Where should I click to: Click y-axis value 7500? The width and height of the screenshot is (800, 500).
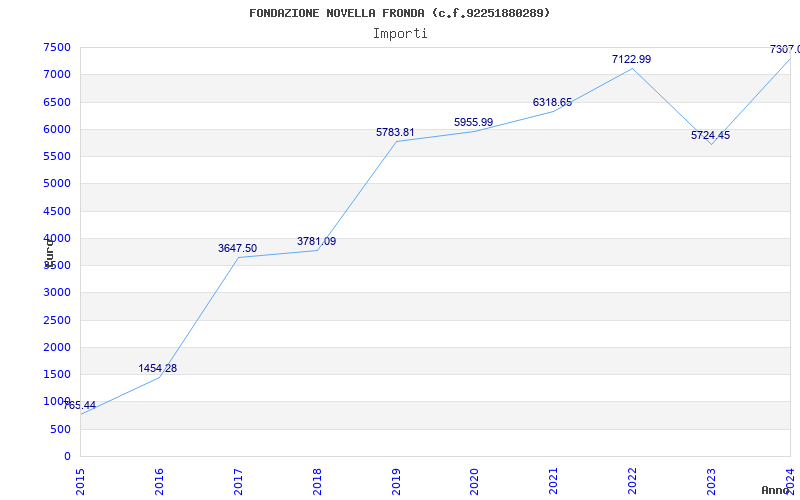pos(57,47)
